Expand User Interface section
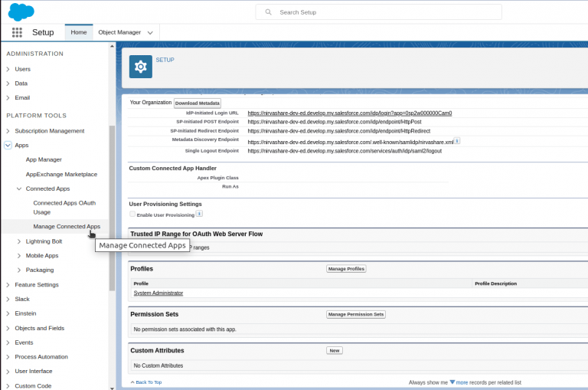Image resolution: width=588 pixels, height=390 pixels. (8, 372)
